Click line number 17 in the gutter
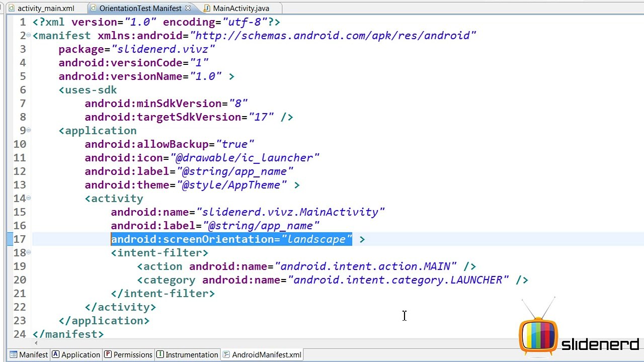This screenshot has width=644, height=362. [20, 239]
